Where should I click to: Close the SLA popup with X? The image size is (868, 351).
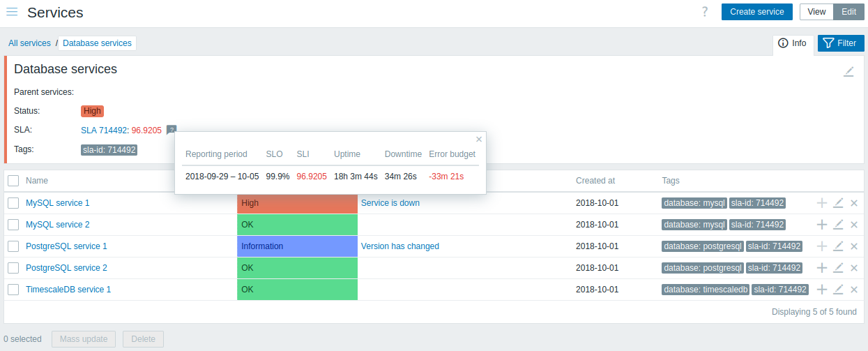click(479, 139)
